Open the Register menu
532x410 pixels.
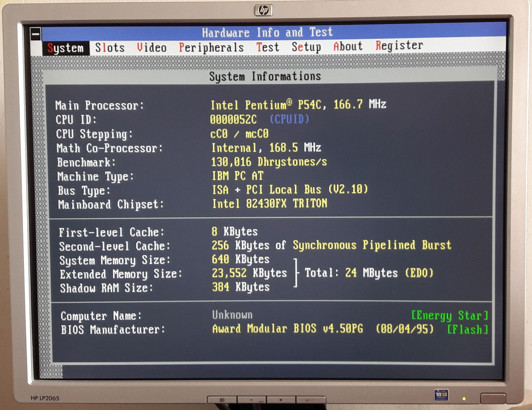point(399,45)
